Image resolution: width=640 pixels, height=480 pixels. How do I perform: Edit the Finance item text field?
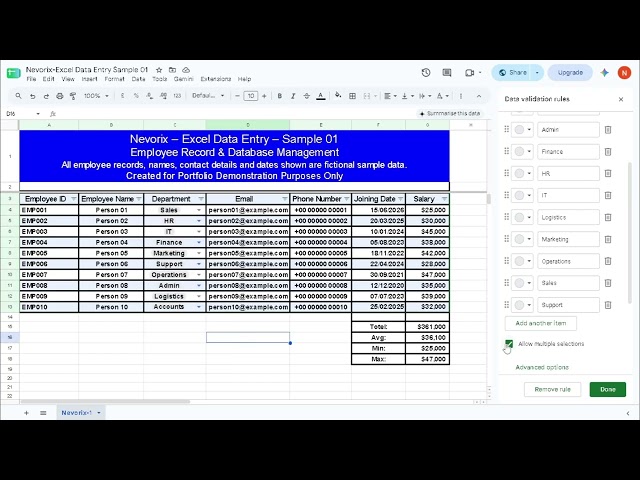tap(568, 152)
